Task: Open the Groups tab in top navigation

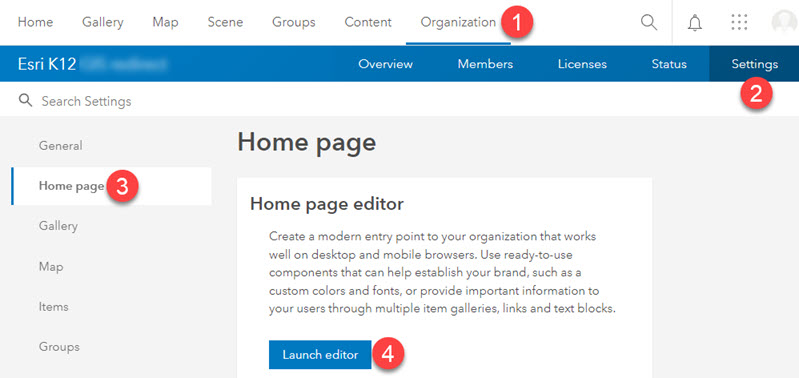Action: pyautogui.click(x=294, y=22)
